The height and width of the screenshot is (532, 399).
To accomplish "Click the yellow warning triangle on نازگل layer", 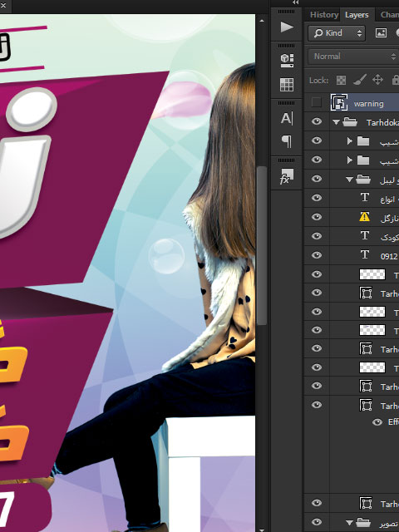I will (364, 216).
